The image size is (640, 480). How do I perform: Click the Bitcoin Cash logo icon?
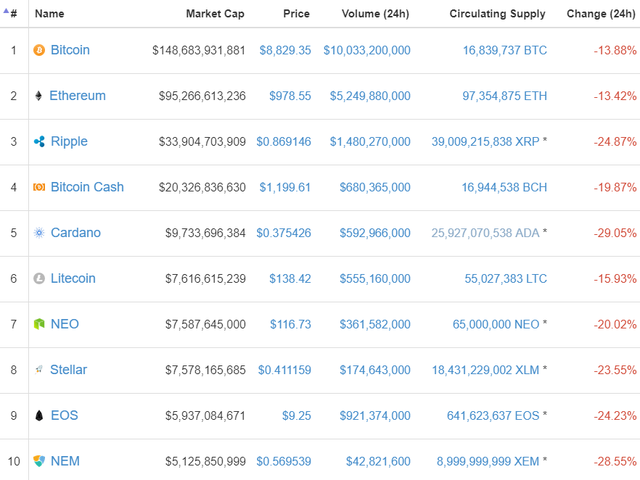pyautogui.click(x=39, y=187)
